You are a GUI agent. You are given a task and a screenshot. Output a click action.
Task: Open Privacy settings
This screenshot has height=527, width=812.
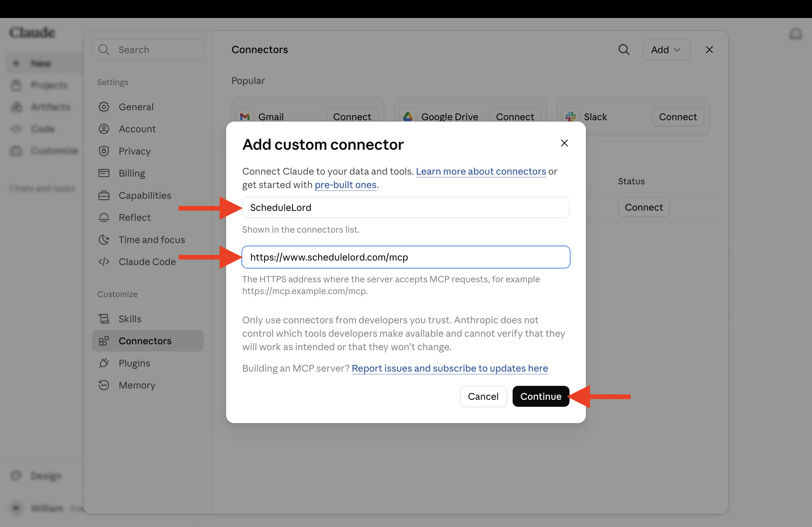(148, 151)
